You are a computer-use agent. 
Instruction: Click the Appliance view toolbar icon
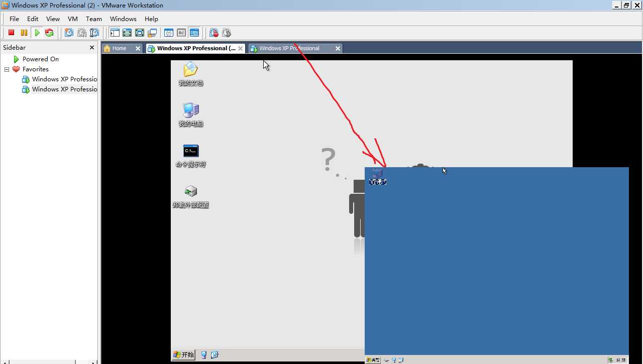181,33
